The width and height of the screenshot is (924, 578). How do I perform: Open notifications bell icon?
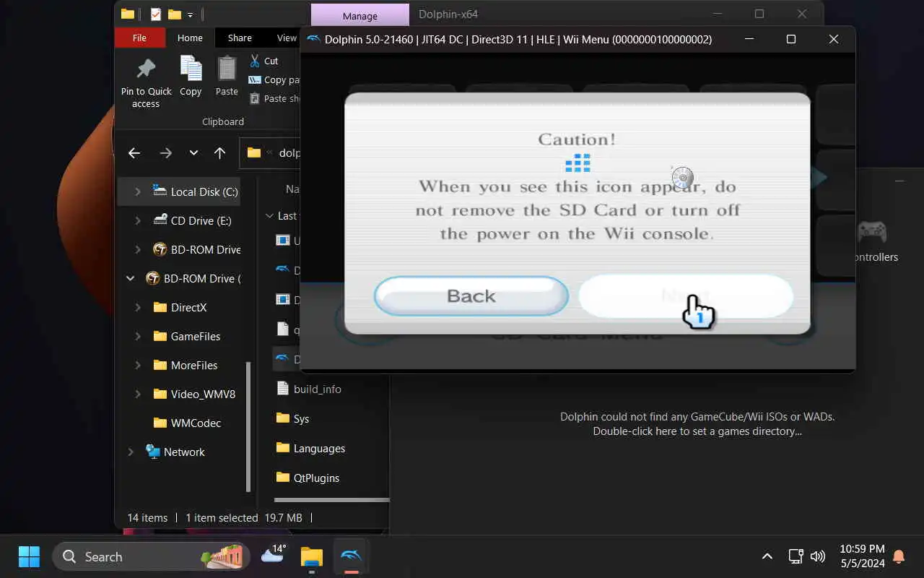(899, 556)
